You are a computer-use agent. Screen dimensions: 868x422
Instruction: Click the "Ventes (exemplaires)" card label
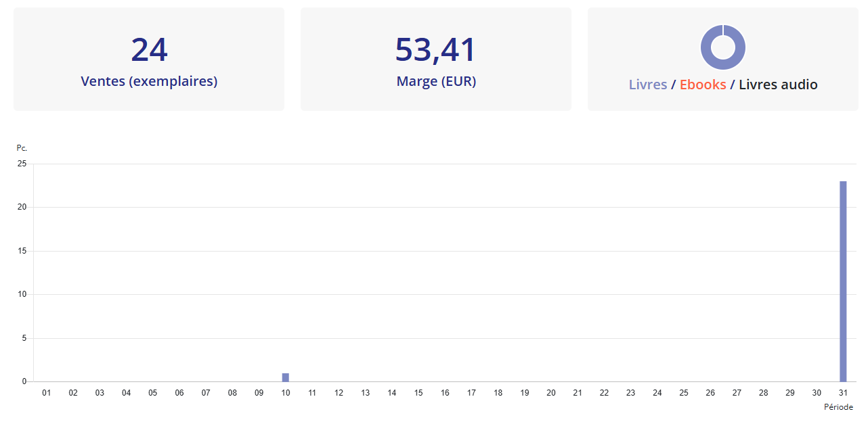click(149, 81)
